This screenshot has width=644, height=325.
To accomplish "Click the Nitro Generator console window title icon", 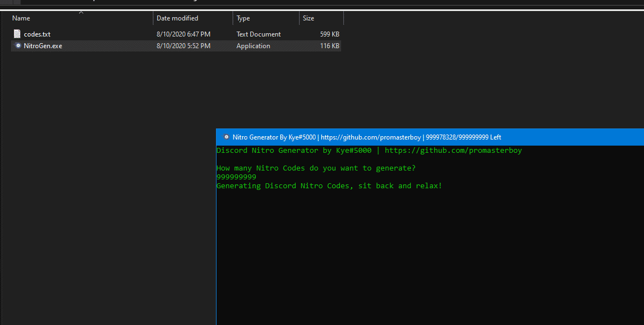I will pyautogui.click(x=226, y=137).
